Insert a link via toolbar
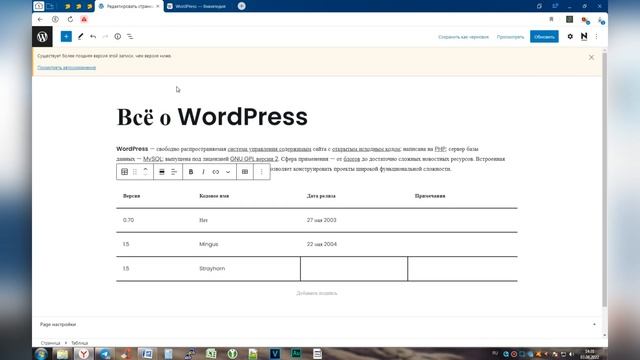This screenshot has height=360, width=640. pos(216,172)
